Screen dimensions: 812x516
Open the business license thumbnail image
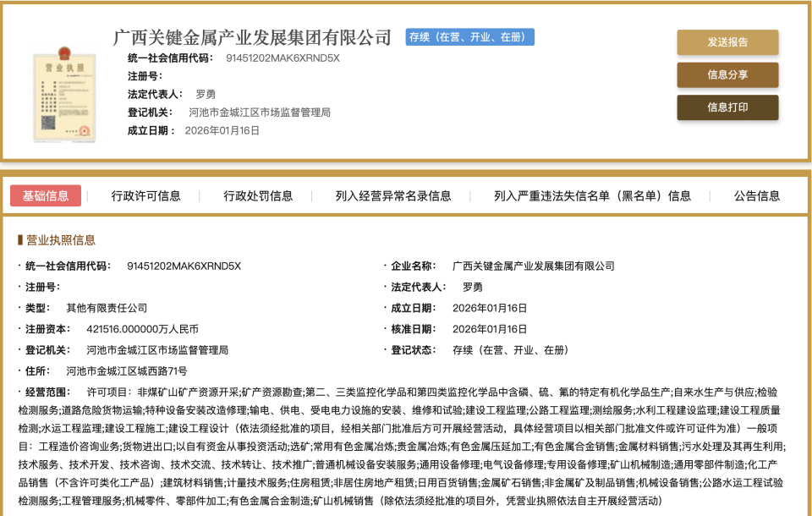point(65,94)
